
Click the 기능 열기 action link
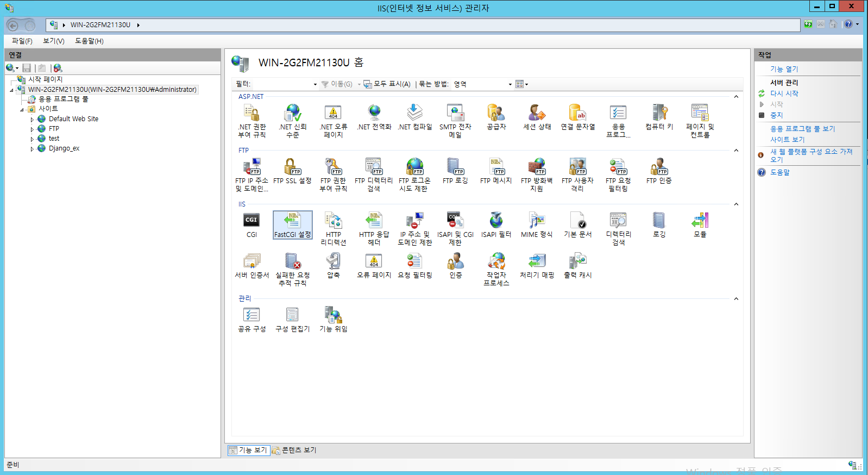pyautogui.click(x=784, y=69)
